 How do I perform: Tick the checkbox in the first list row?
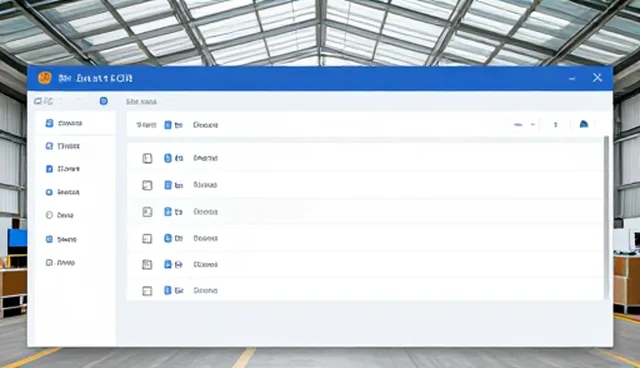[x=147, y=158]
